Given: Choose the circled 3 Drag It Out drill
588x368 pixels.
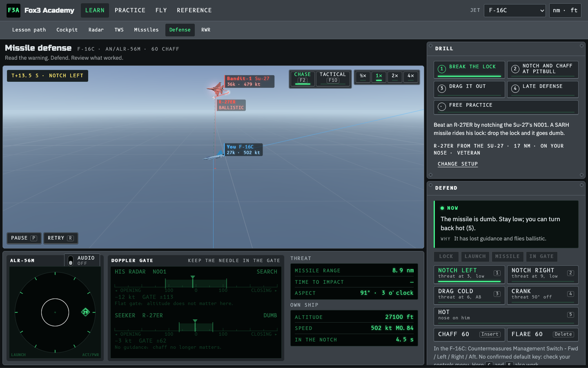Looking at the screenshot, I should click(x=470, y=89).
